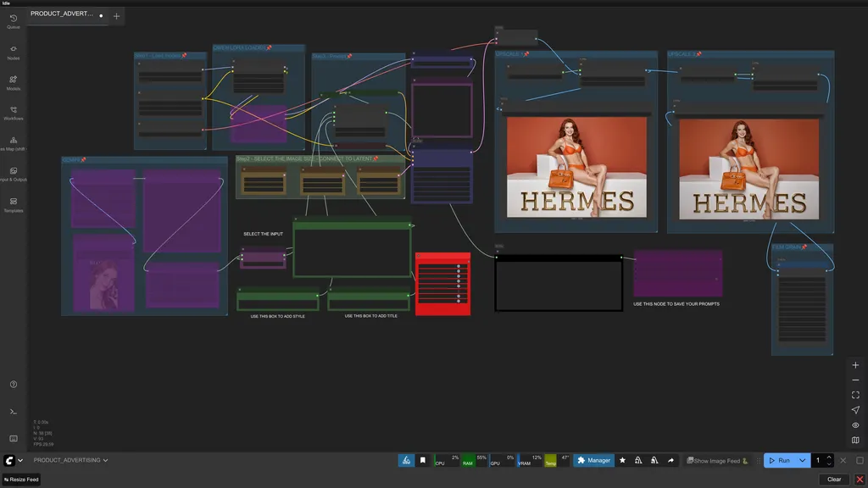
Task: Clear the image feed
Action: [x=834, y=480]
